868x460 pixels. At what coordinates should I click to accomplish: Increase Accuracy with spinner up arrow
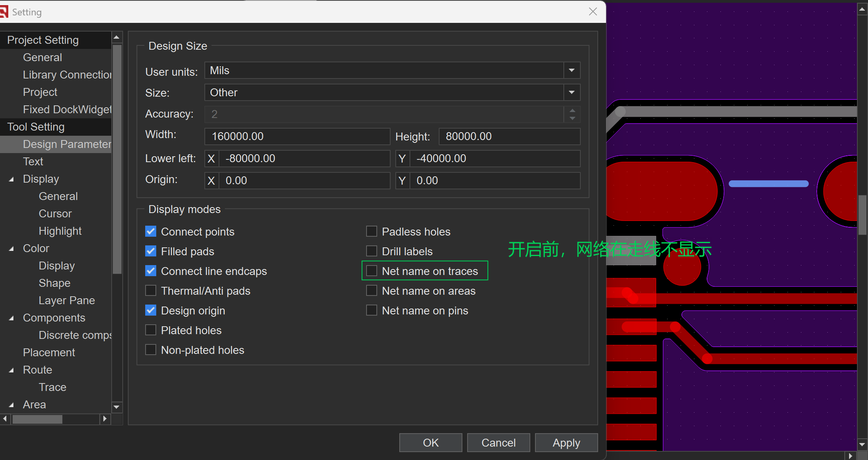pos(572,110)
